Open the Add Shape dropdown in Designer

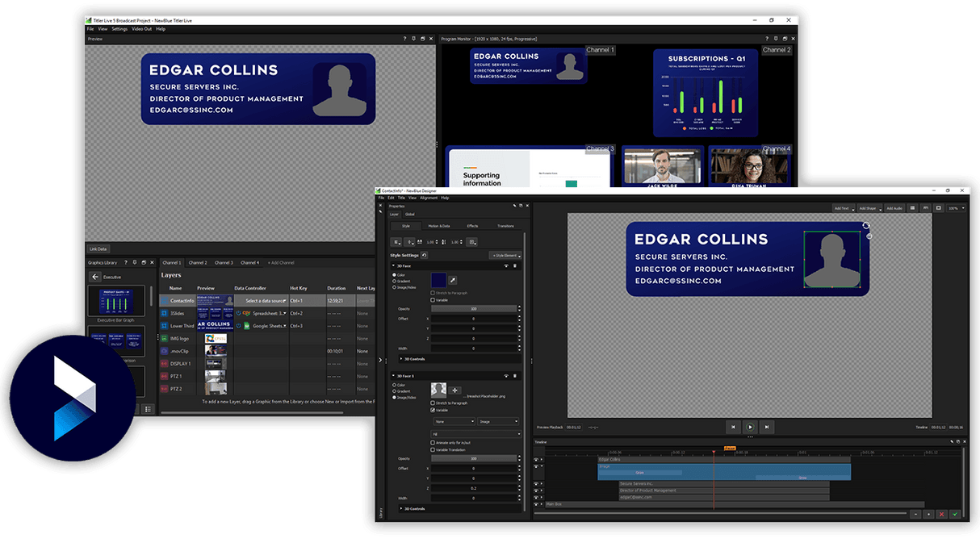click(x=869, y=208)
